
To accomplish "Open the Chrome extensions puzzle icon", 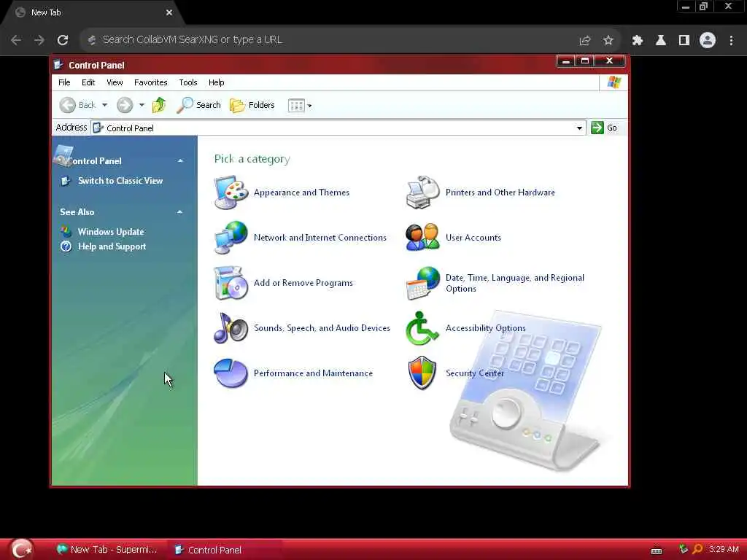I will point(638,41).
